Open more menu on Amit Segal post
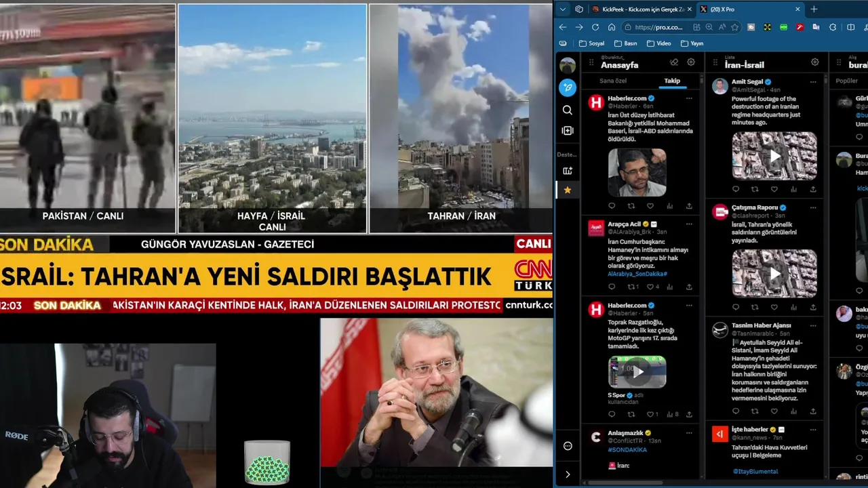The image size is (868, 488). pyautogui.click(x=813, y=82)
